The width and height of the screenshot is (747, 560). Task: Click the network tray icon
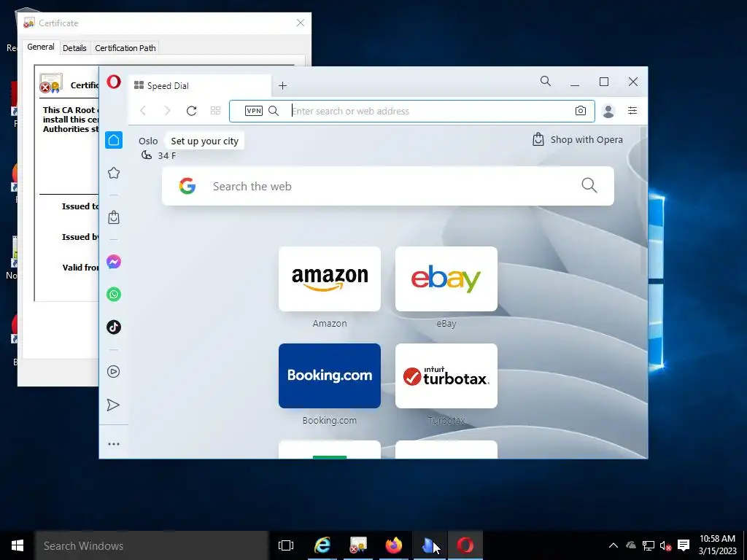click(648, 545)
